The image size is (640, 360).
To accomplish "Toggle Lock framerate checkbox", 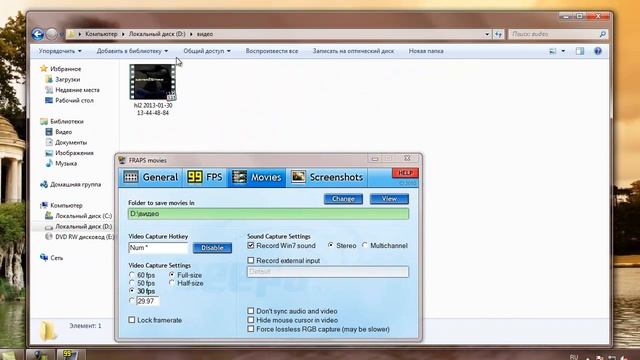I will 131,320.
